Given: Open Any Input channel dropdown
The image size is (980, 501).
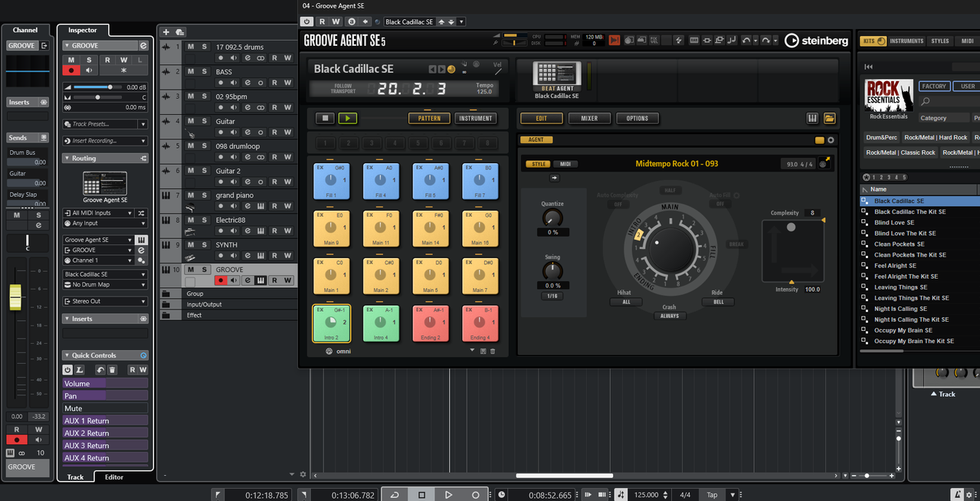Looking at the screenshot, I should (x=105, y=223).
